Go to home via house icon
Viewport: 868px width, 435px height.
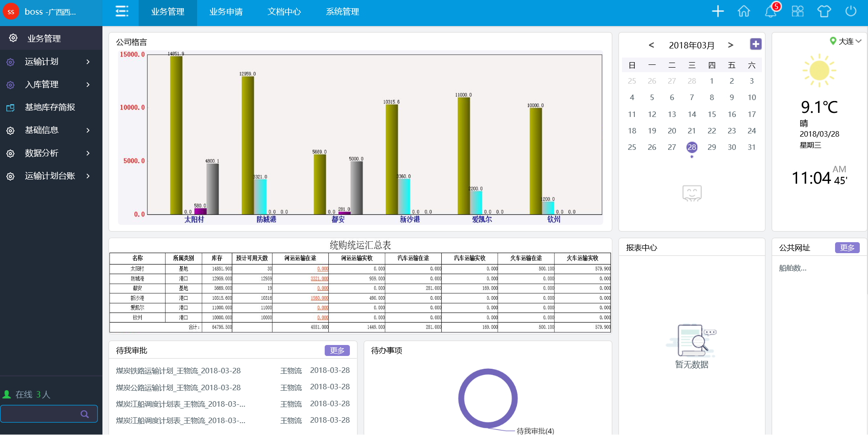click(744, 11)
